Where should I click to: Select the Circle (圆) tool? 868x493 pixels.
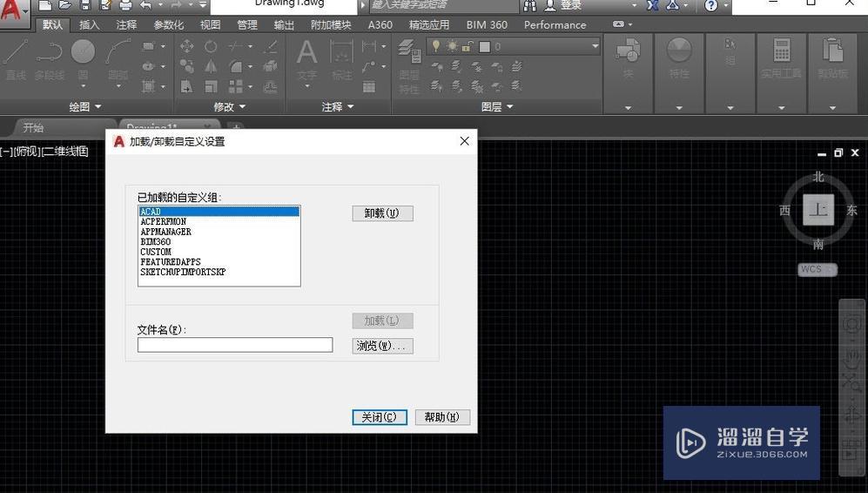pos(83,61)
